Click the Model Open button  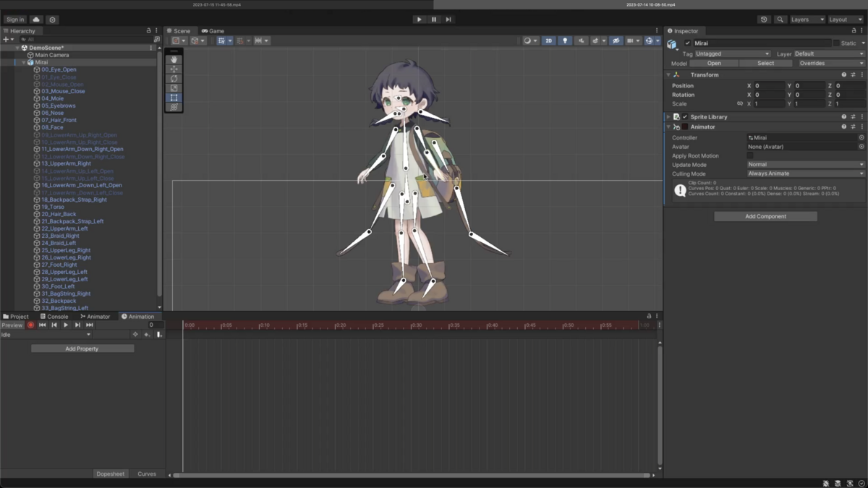coord(714,63)
